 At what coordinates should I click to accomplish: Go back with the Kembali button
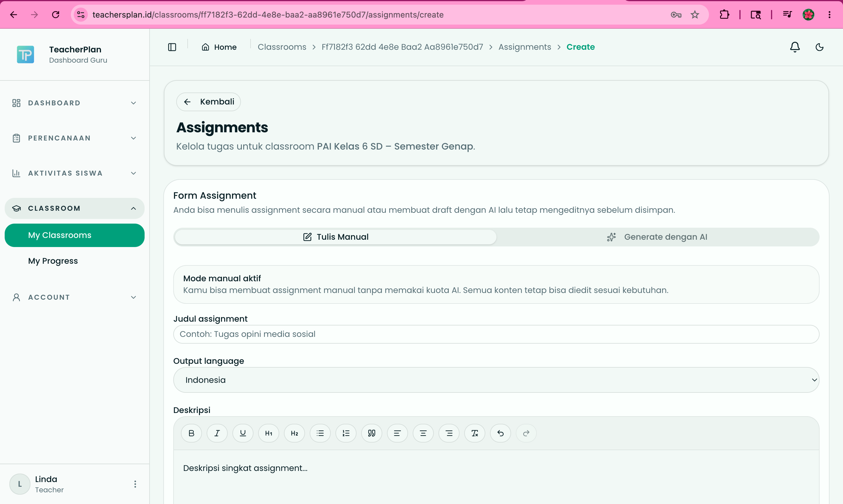click(x=208, y=102)
